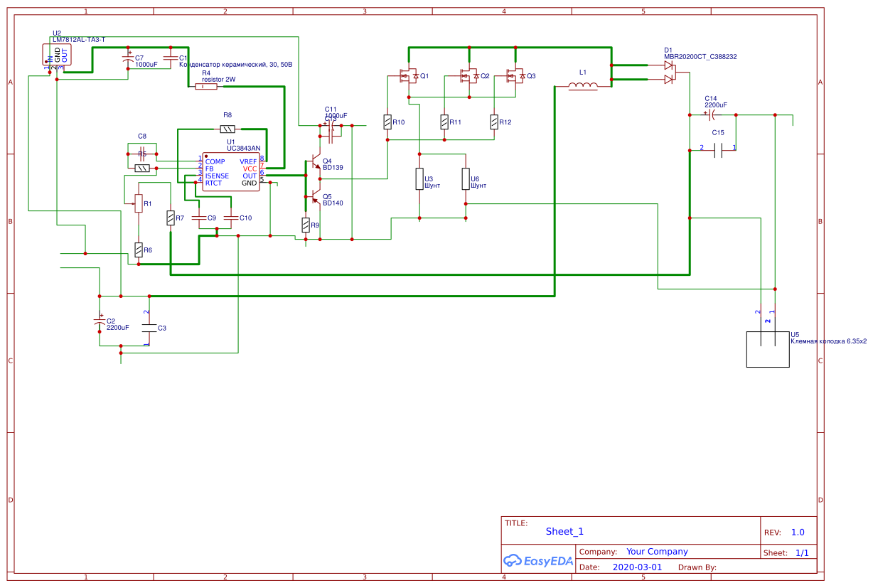Select the R8 resistor symbol
873x588 pixels.
click(227, 129)
